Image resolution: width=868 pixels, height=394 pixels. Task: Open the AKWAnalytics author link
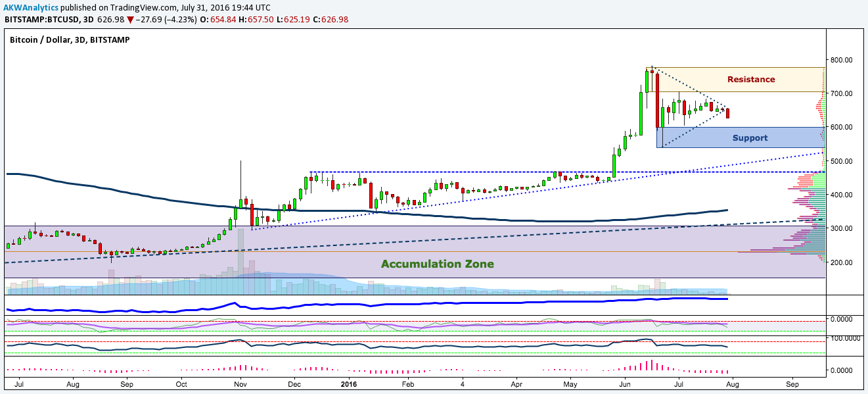click(x=31, y=7)
